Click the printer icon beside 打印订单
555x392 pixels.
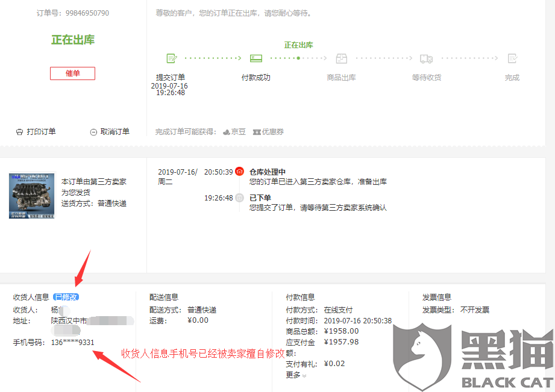coord(20,131)
